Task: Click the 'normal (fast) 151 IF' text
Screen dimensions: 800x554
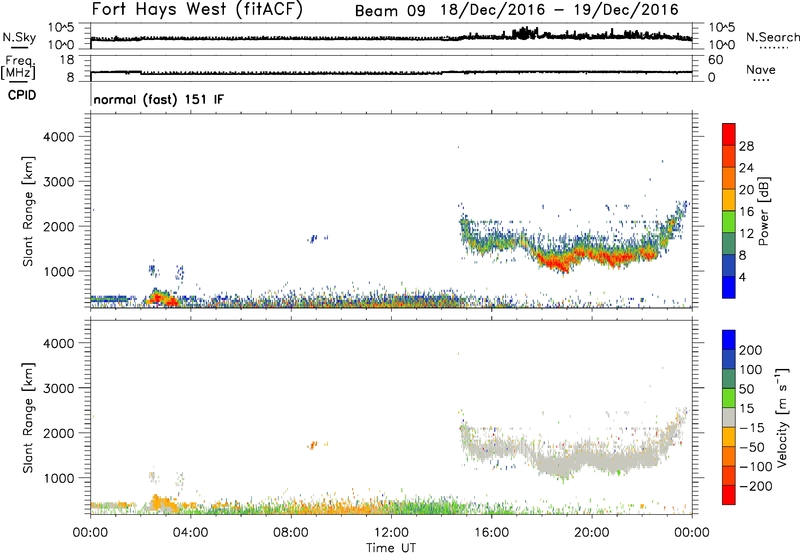Action: (x=159, y=99)
